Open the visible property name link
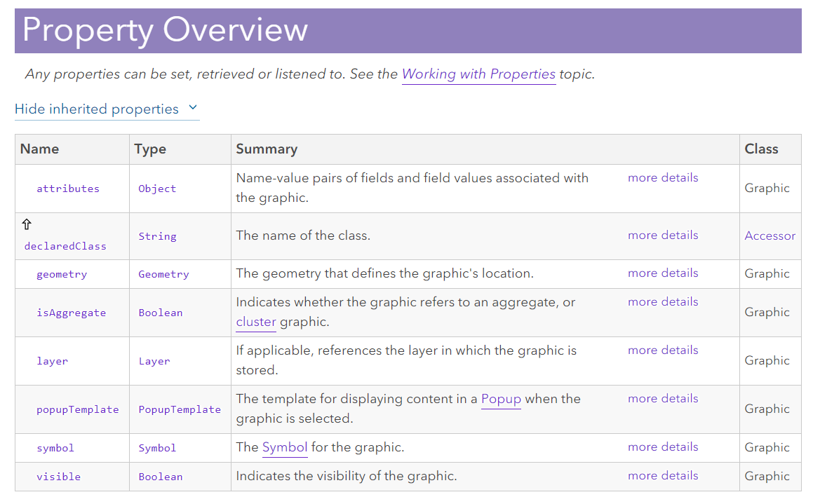 [x=59, y=477]
